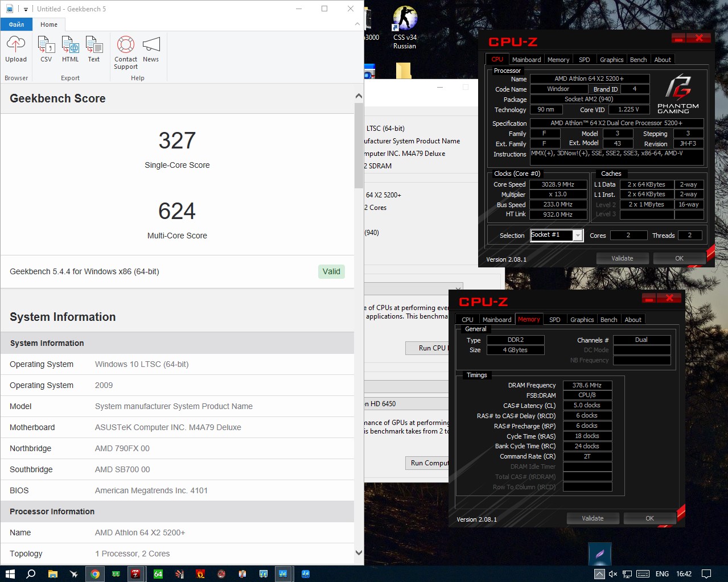Click the green 64 taskbar icon

[x=158, y=574]
